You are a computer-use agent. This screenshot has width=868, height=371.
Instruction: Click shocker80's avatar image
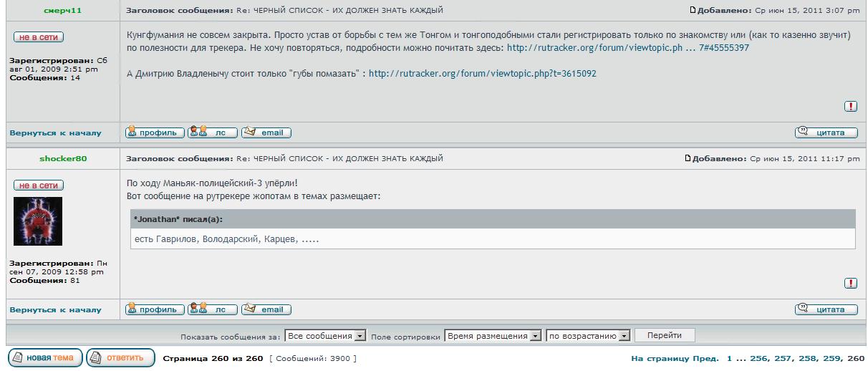pyautogui.click(x=38, y=221)
